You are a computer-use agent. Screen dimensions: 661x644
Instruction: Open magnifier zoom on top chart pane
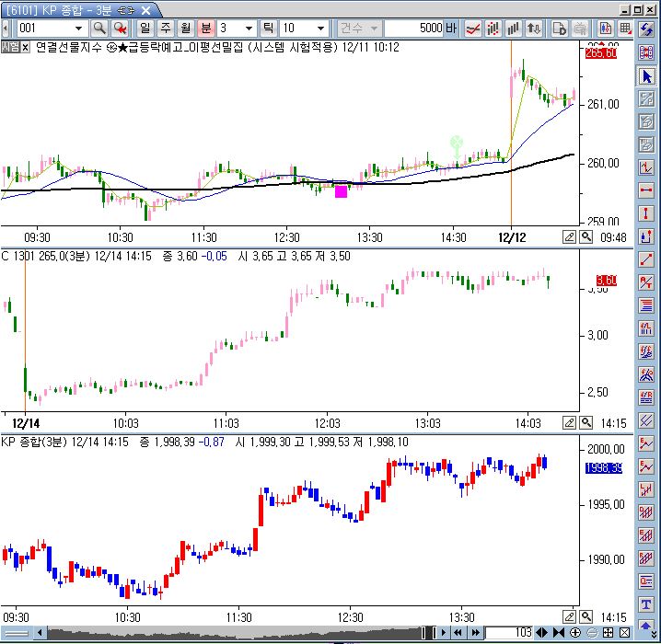(x=586, y=236)
